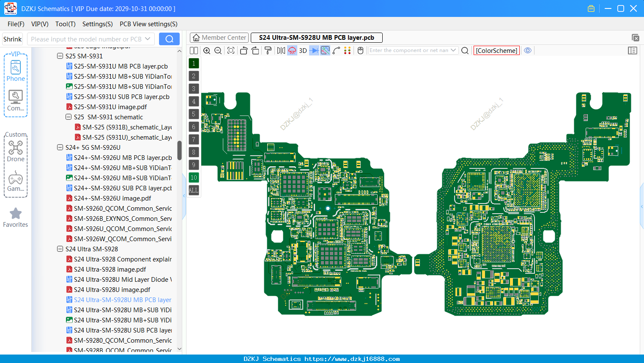Show ALL PCB layers

click(x=194, y=190)
